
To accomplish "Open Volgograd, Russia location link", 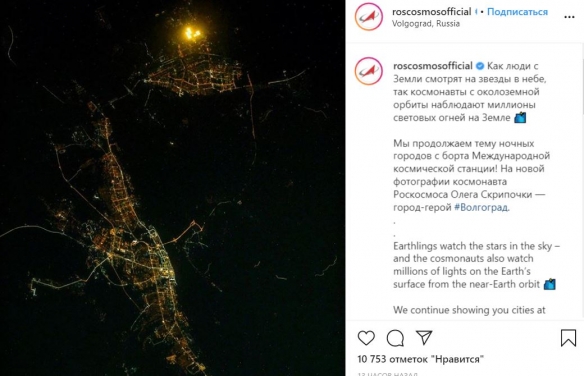I will point(426,23).
